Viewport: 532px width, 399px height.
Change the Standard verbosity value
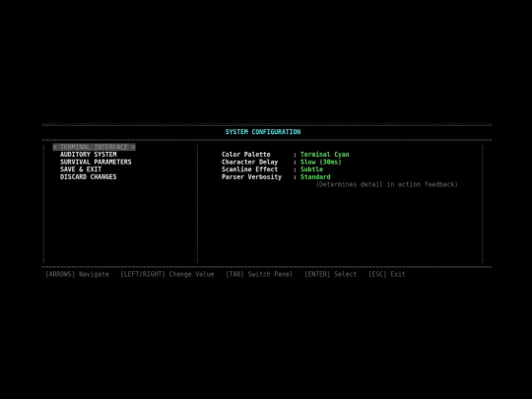(315, 176)
